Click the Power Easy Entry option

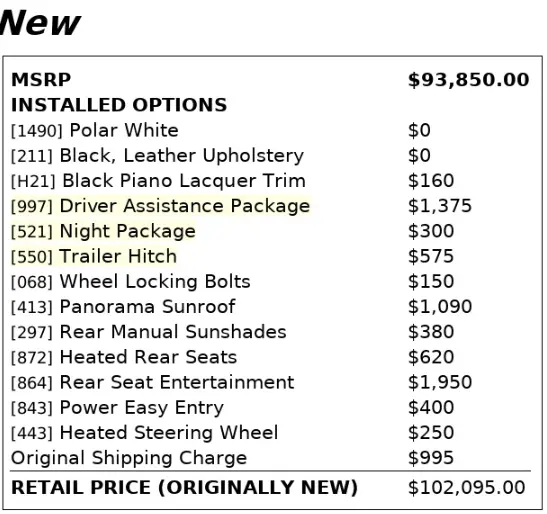(117, 408)
